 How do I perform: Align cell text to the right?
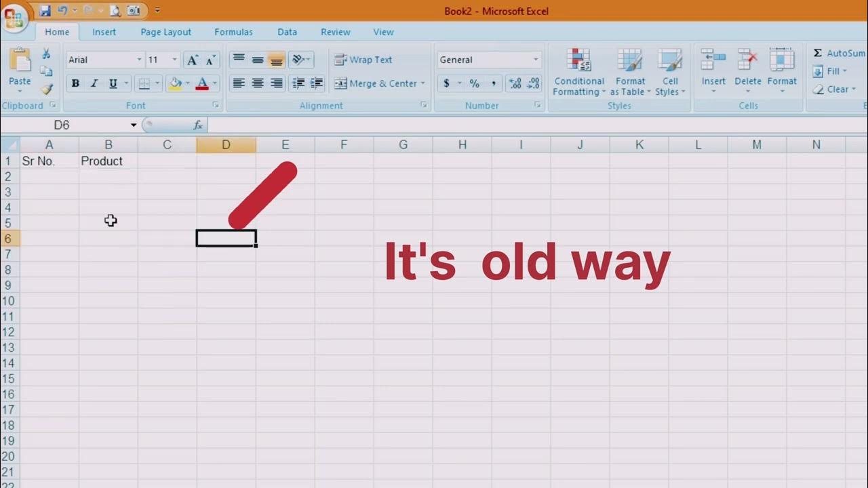276,83
